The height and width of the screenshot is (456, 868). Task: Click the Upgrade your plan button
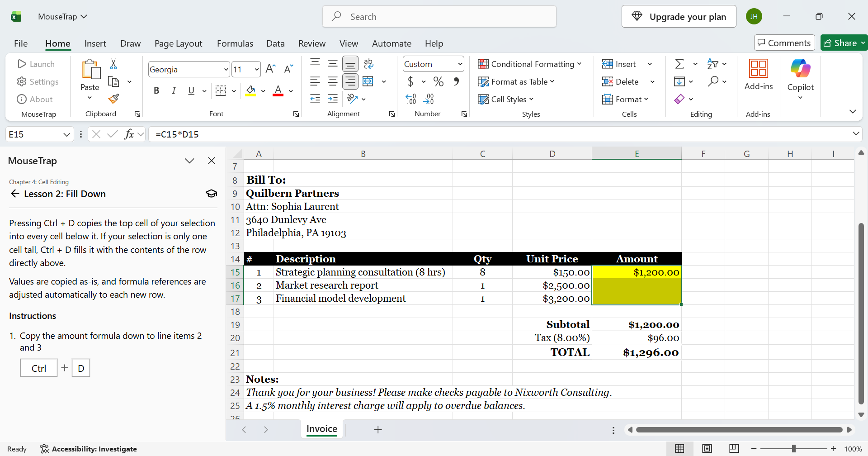tap(679, 16)
